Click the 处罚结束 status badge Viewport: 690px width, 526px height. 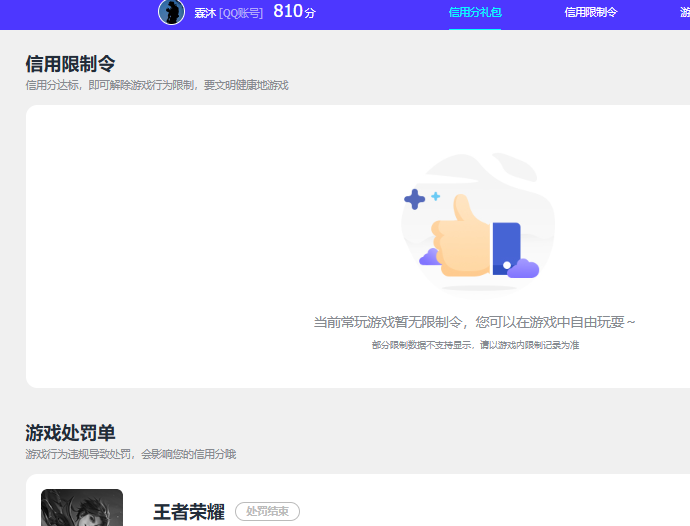pos(267,511)
